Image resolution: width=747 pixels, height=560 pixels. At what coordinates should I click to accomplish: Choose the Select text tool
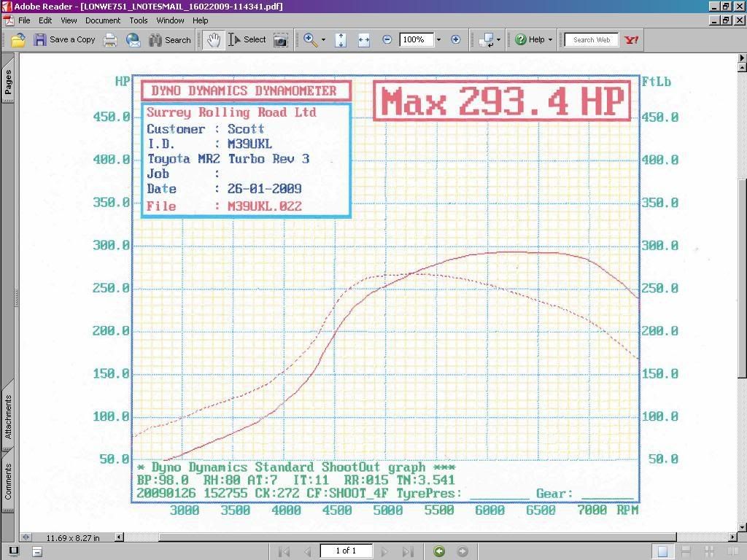pyautogui.click(x=247, y=40)
